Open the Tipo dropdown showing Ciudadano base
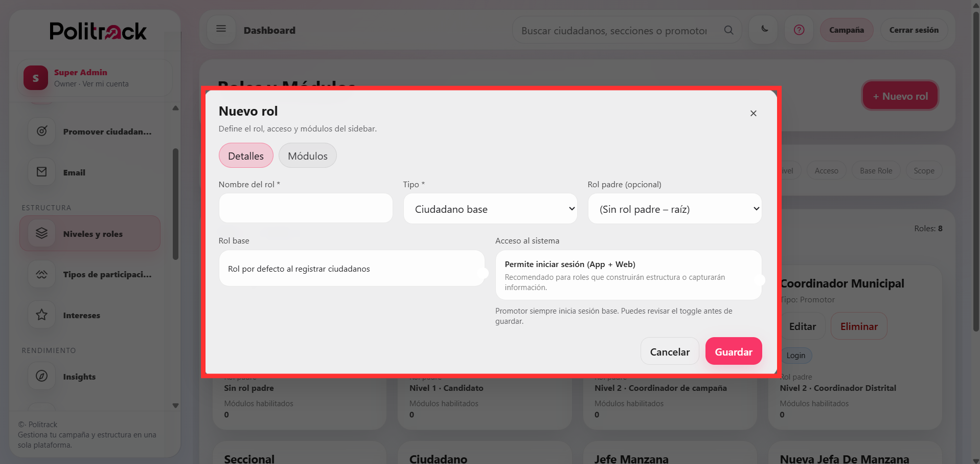 490,209
